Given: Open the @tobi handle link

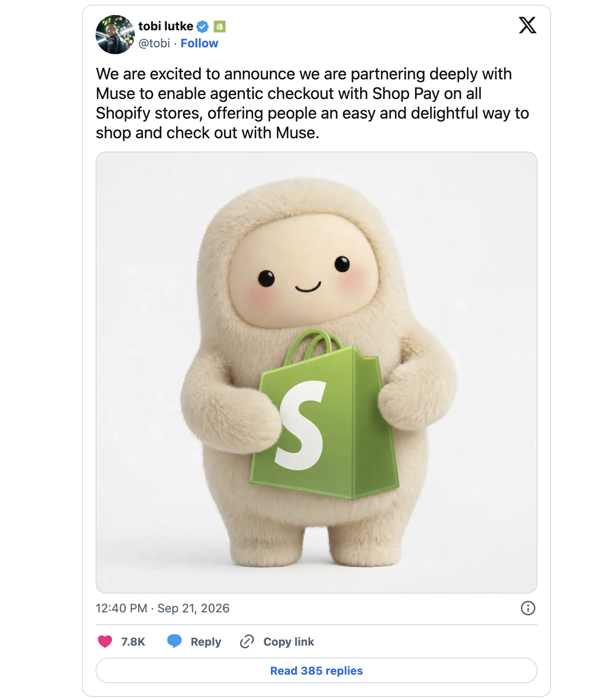Looking at the screenshot, I should [154, 43].
